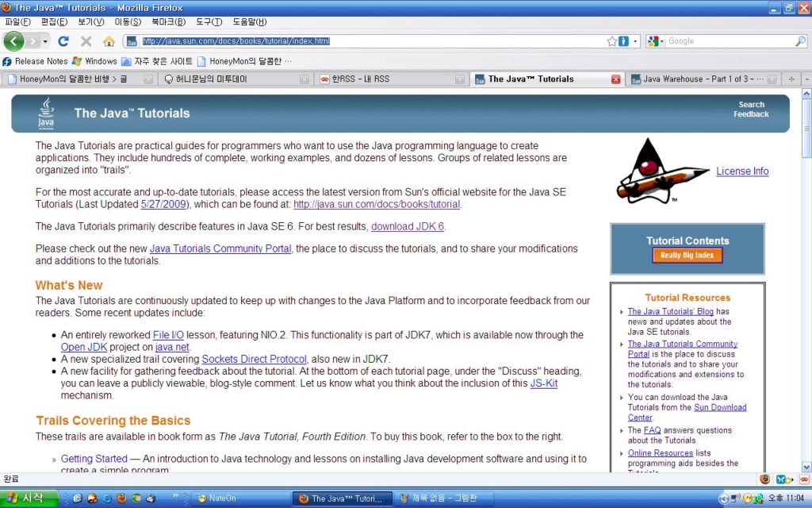The height and width of the screenshot is (508, 812).
Task: Close the 한RSS tab
Action: pos(459,79)
